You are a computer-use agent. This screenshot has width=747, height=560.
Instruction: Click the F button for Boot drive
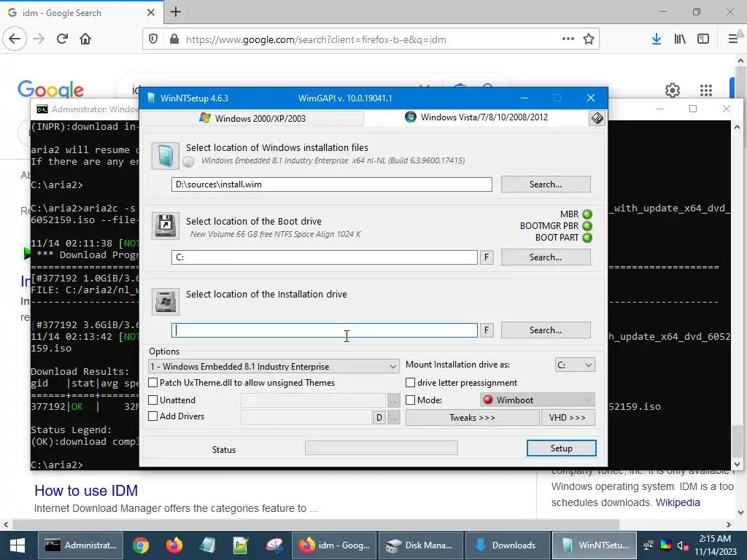487,257
